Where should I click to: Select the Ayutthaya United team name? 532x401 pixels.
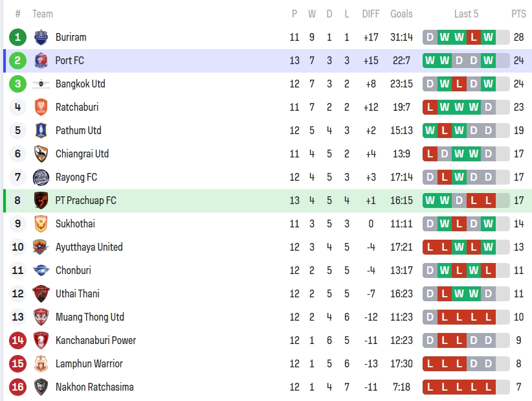point(89,247)
